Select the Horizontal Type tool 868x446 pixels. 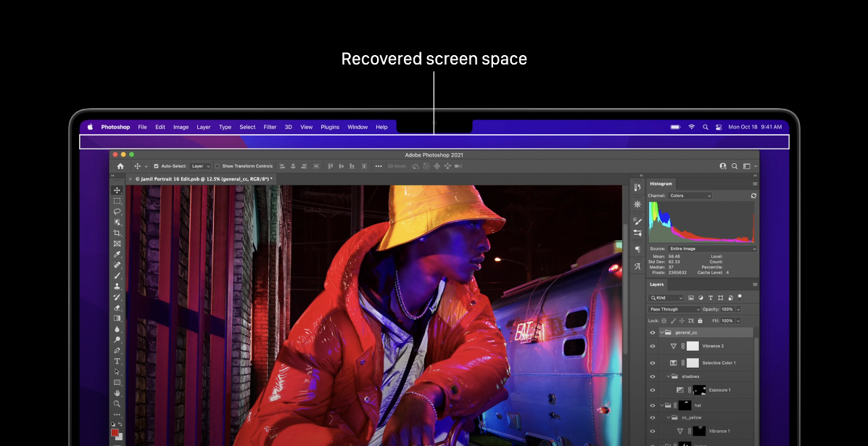[117, 360]
